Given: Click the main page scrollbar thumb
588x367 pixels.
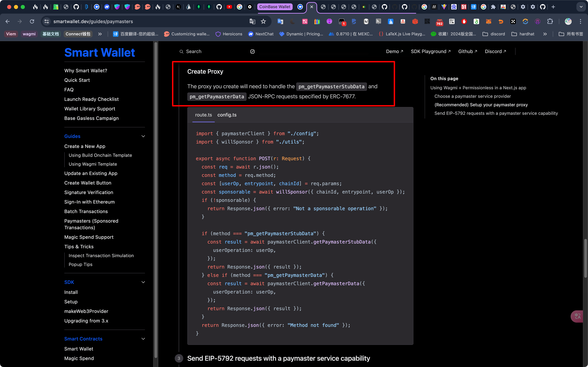Looking at the screenshot, I should pyautogui.click(x=585, y=258).
